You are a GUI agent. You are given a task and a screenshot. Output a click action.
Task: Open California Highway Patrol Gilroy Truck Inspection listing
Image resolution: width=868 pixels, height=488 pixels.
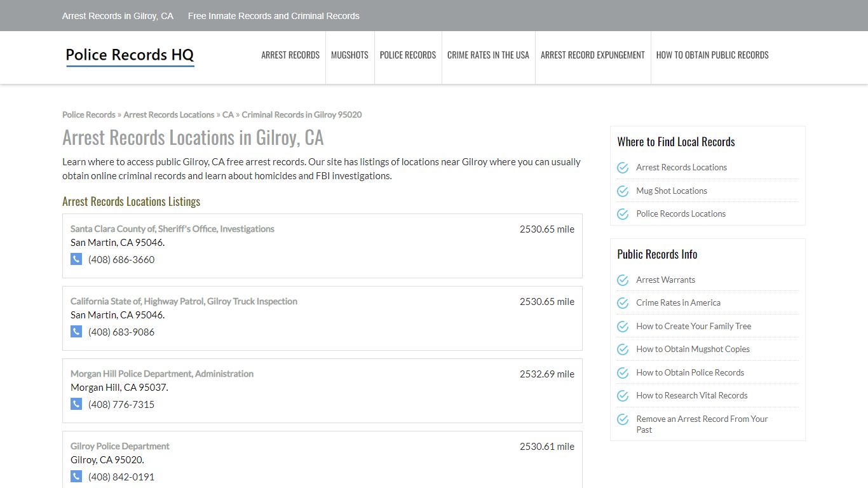[x=184, y=301]
